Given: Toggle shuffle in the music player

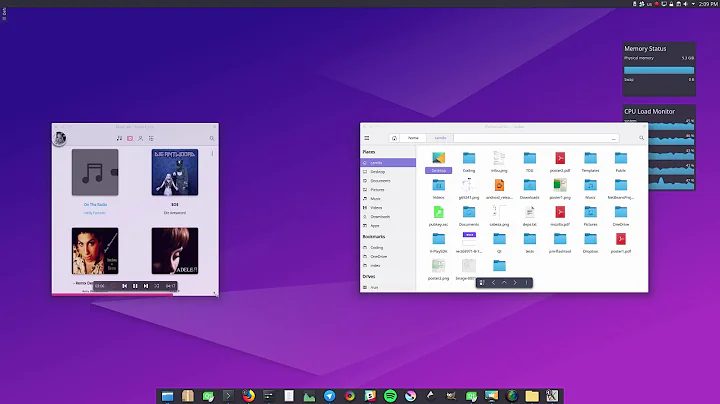Looking at the screenshot, I should tap(157, 286).
